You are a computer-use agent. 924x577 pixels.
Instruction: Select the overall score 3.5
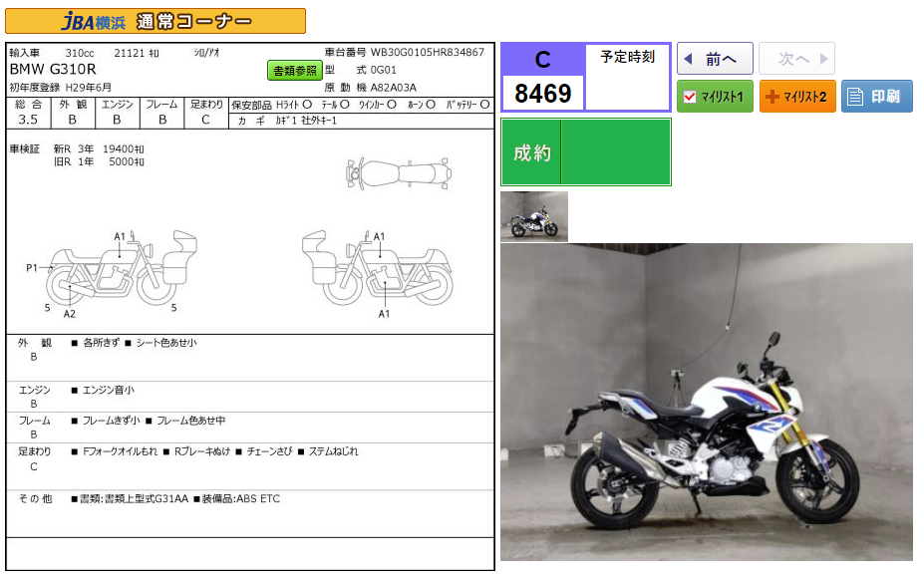28,120
